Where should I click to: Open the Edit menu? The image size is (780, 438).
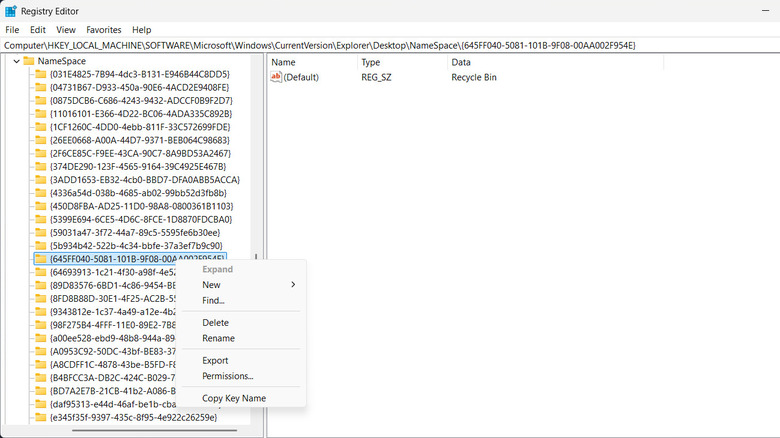point(37,30)
